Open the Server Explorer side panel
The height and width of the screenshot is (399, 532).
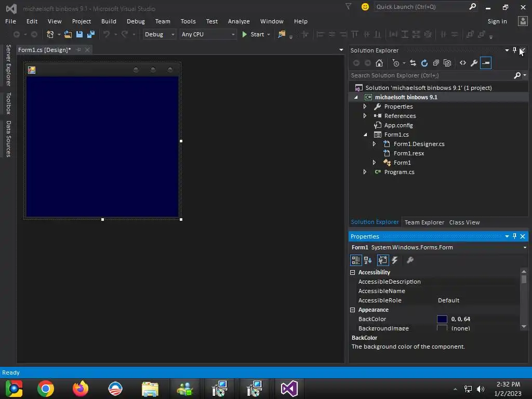coord(8,65)
